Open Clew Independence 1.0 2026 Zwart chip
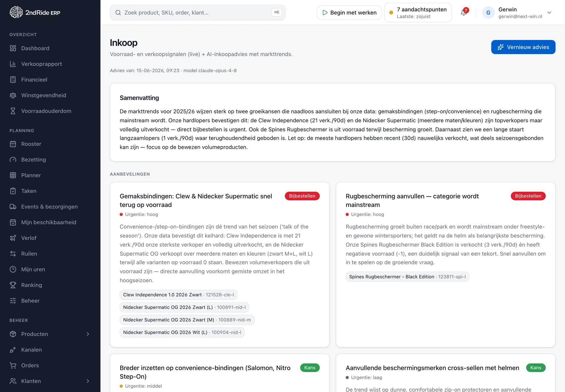The width and height of the screenshot is (565, 392). tap(178, 295)
